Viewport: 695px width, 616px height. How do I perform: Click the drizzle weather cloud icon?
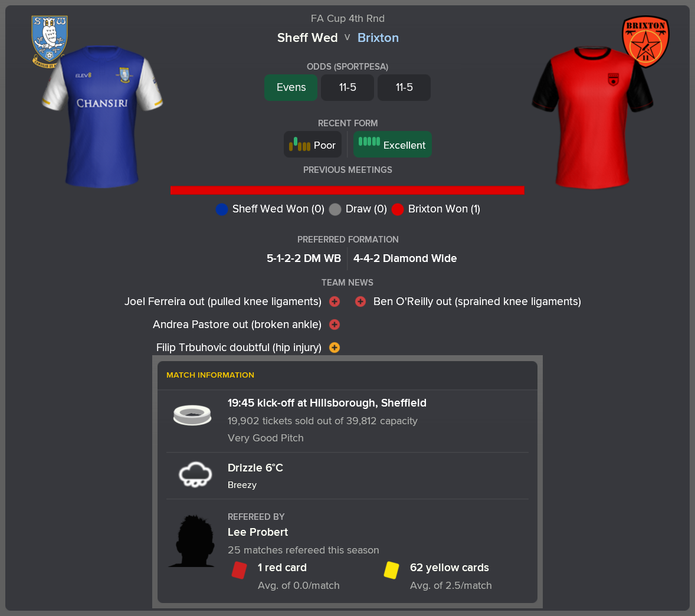(x=195, y=474)
